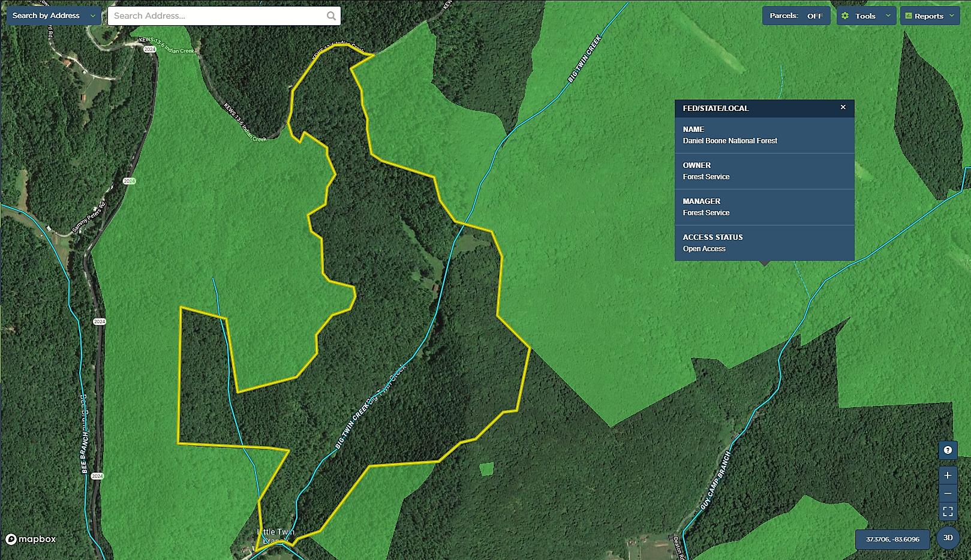Click the search magnifier icon

331,16
